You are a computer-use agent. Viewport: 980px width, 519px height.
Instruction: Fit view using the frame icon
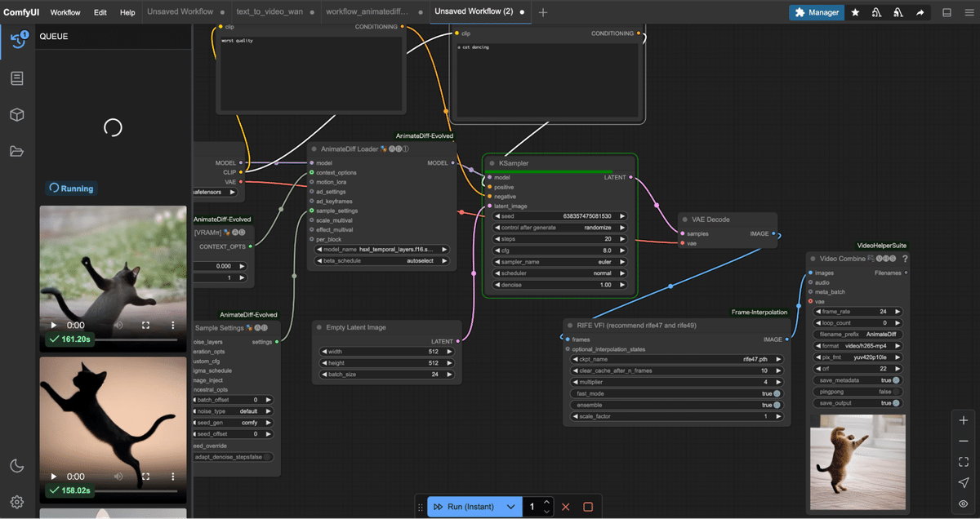pos(964,462)
